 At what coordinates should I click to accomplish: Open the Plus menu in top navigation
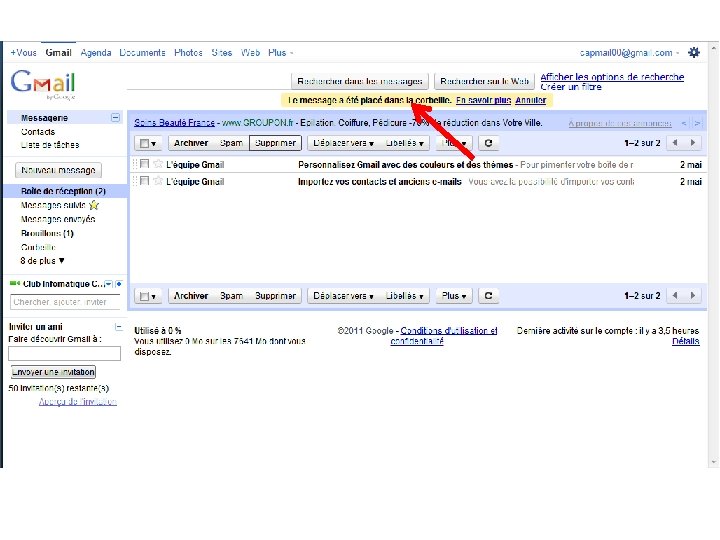pos(280,53)
